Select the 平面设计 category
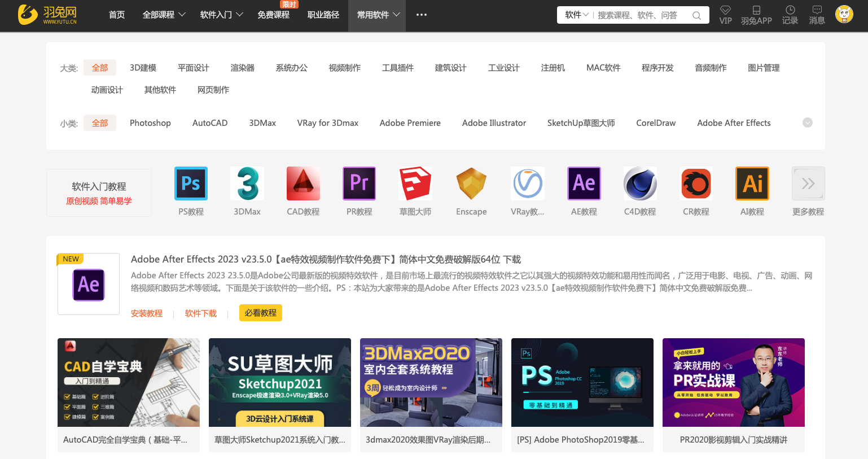 194,68
